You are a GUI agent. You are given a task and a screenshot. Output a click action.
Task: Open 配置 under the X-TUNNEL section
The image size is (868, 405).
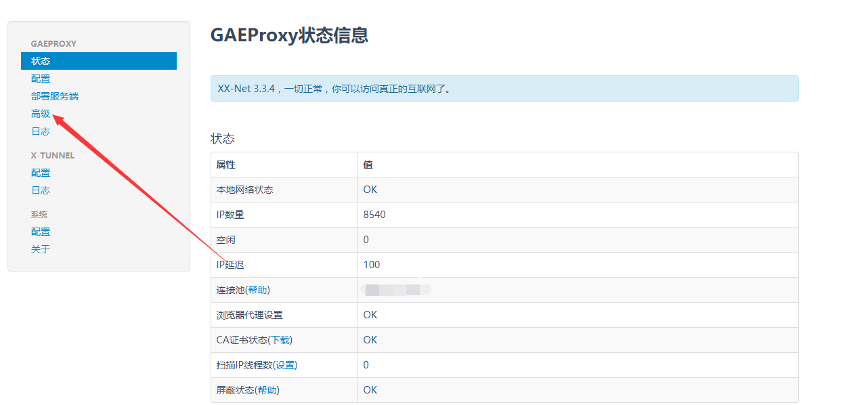(39, 172)
